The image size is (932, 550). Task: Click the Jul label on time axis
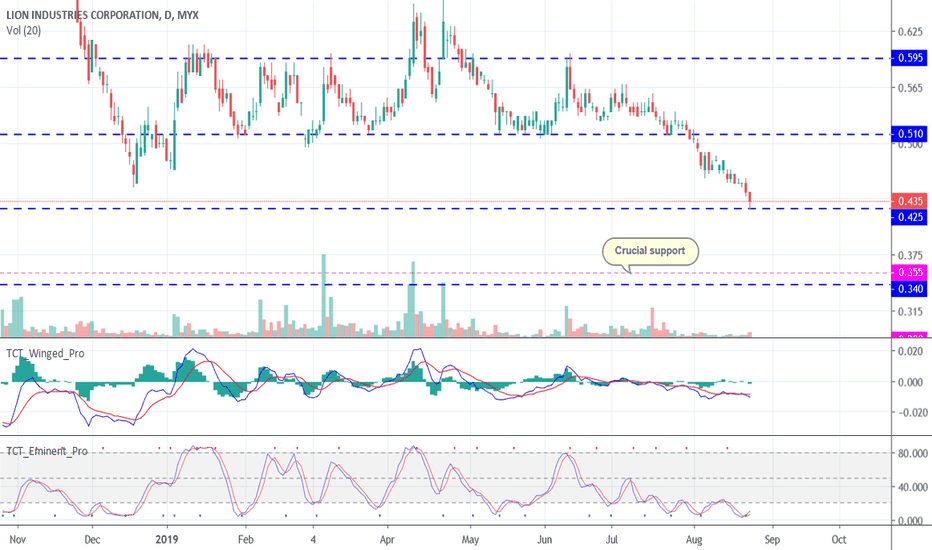coord(612,539)
